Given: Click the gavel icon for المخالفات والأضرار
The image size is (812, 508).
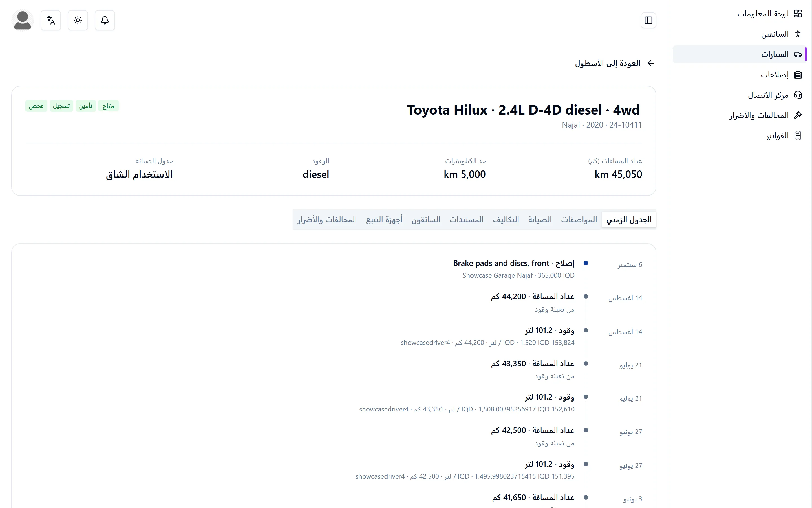Looking at the screenshot, I should [798, 115].
